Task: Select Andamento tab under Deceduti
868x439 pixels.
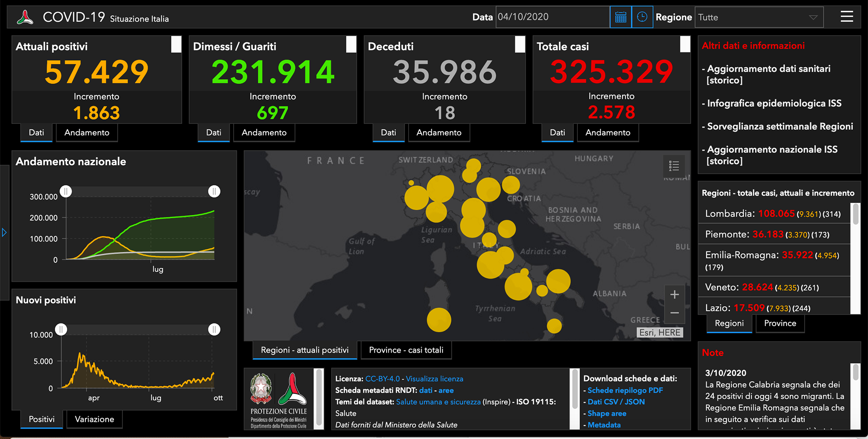Action: (439, 132)
